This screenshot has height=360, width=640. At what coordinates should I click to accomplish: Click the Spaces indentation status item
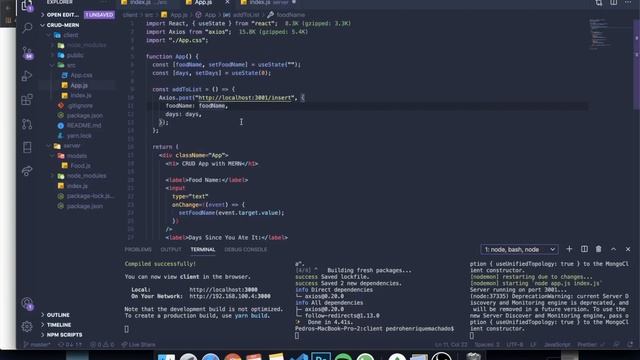(x=487, y=344)
